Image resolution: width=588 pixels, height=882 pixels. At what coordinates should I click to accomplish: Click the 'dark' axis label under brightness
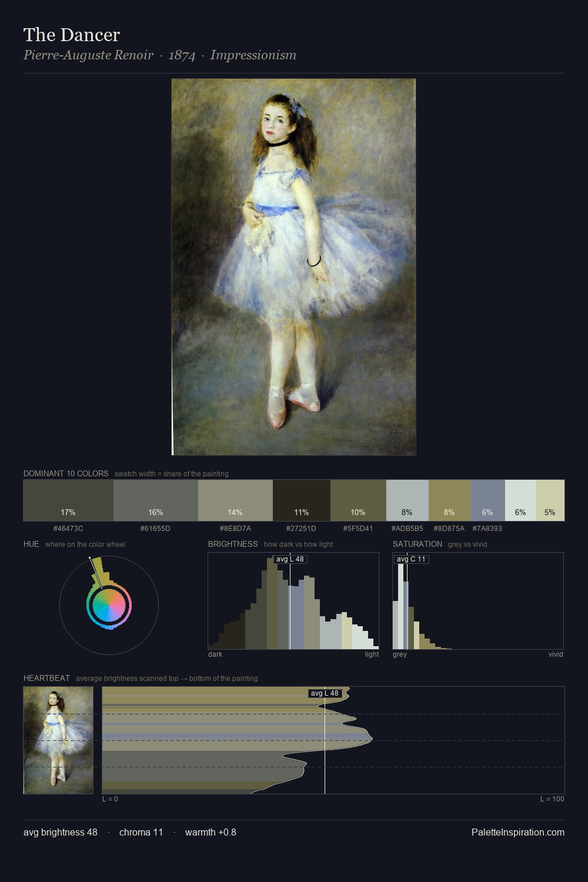pyautogui.click(x=215, y=654)
